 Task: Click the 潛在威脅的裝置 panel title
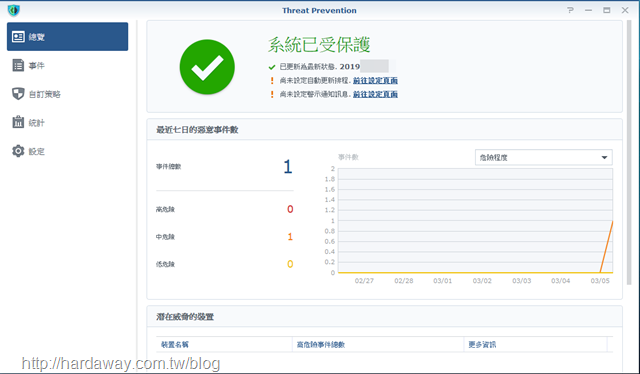pyautogui.click(x=185, y=317)
